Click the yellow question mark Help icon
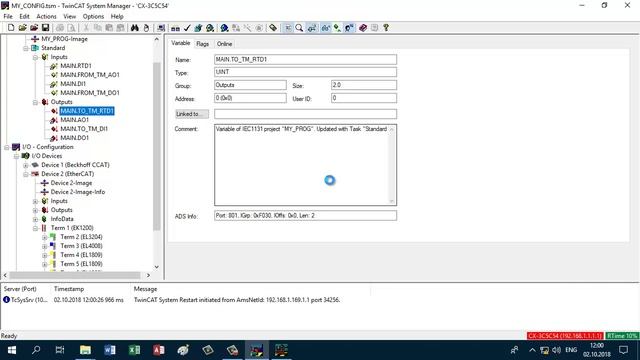Screen dimensions: 640x360 (386, 28)
